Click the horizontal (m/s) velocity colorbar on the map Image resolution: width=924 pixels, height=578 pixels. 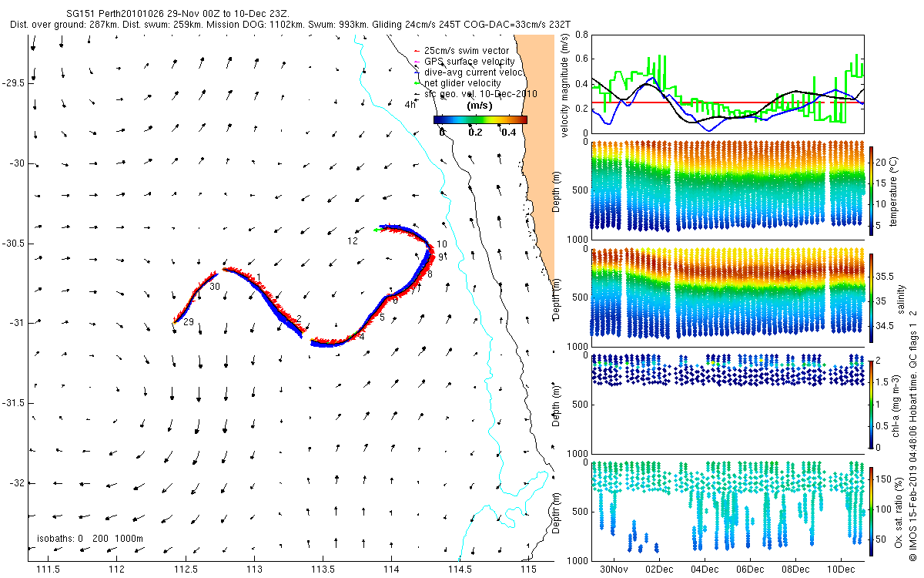pyautogui.click(x=480, y=119)
